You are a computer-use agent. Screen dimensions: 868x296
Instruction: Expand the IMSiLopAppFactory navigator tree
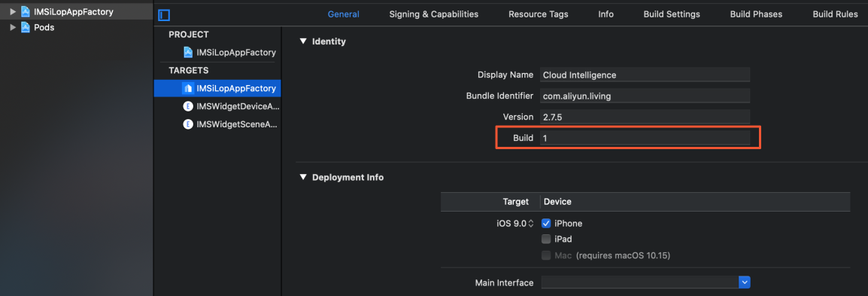pos(13,11)
